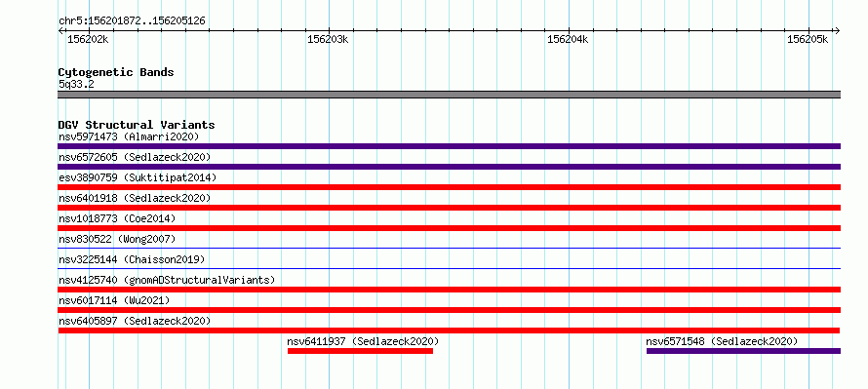This screenshot has width=868, height=389.
Task: Click the red bar for nsv4125740
Action: point(449,290)
